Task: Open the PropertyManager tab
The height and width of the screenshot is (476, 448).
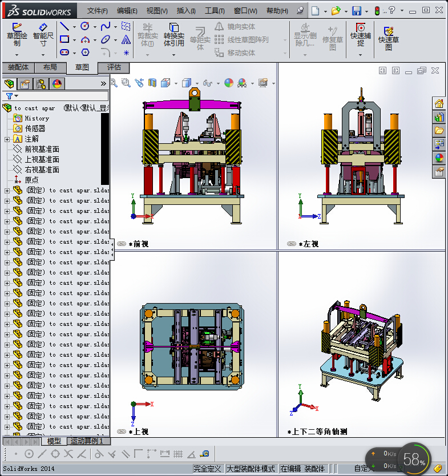Action: point(25,83)
